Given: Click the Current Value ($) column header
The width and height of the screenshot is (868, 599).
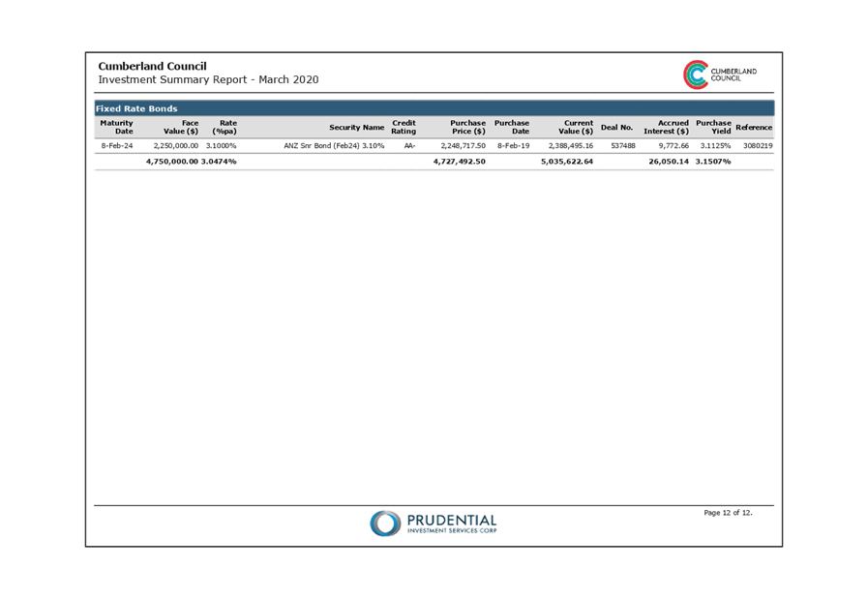Looking at the screenshot, I should pyautogui.click(x=575, y=127).
